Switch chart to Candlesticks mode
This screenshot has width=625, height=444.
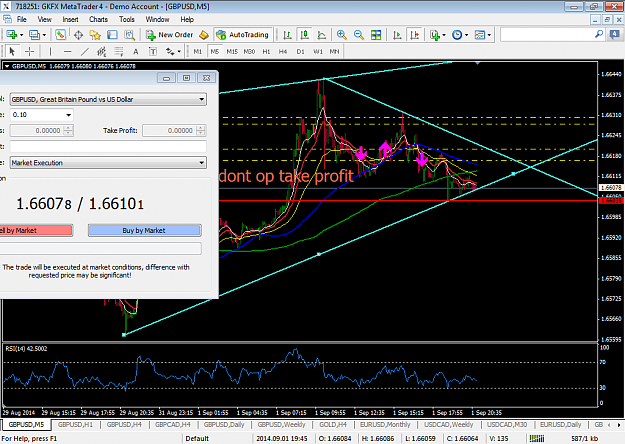click(305, 35)
